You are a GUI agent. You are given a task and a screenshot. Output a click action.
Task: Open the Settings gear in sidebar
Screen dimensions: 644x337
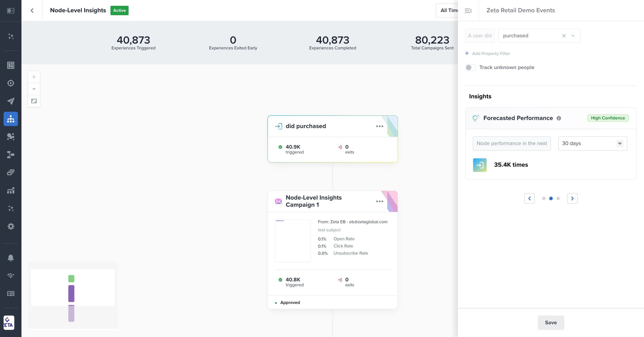click(11, 226)
